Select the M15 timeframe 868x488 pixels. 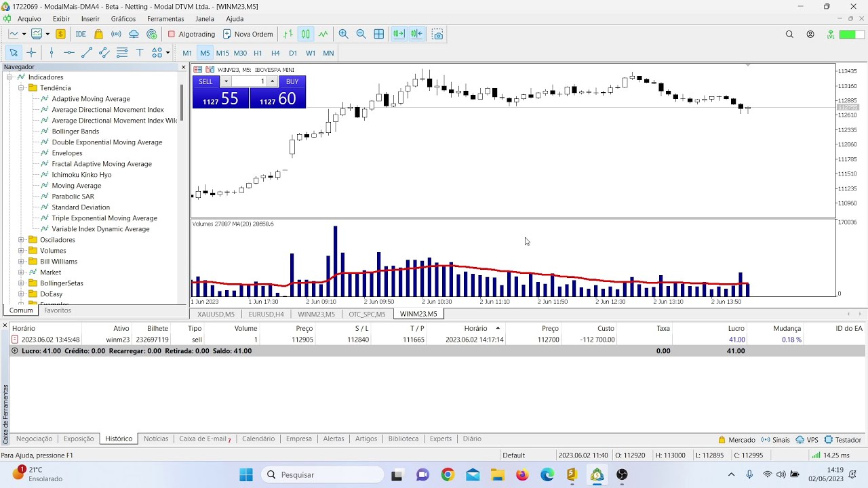(x=222, y=53)
